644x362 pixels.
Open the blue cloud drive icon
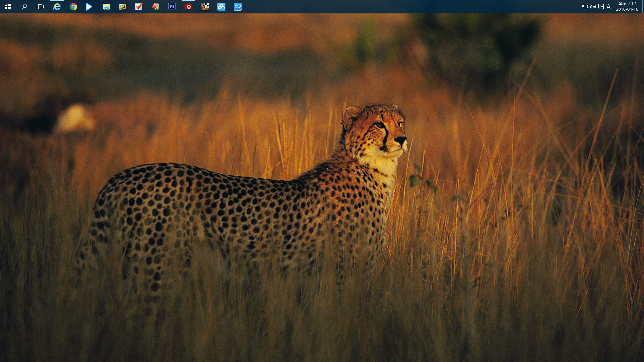click(x=238, y=7)
